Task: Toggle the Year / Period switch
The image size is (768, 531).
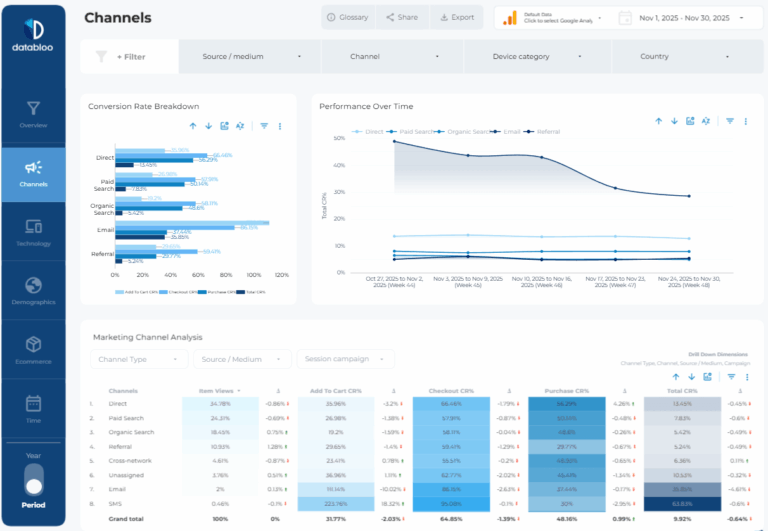Action: click(x=34, y=480)
